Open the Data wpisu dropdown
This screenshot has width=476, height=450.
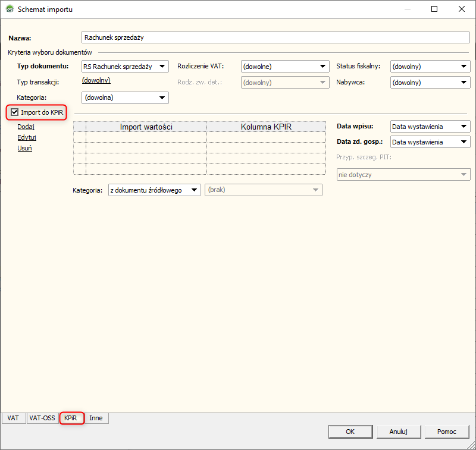430,127
